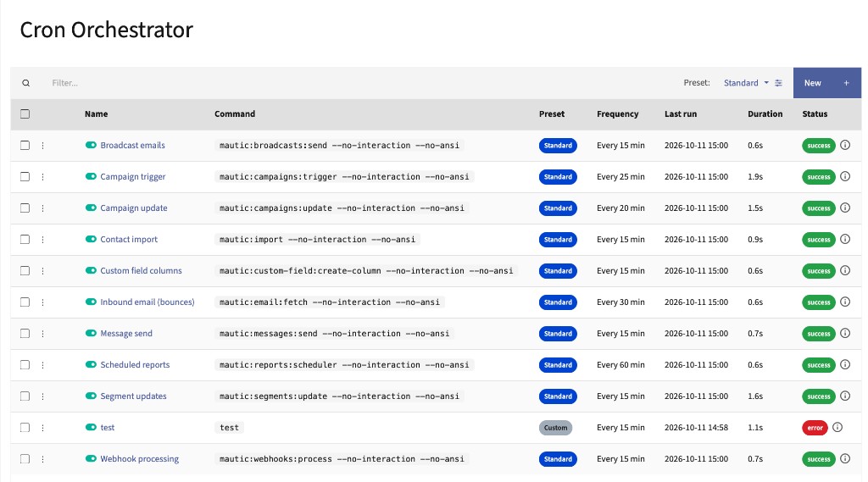Viewport: 868px width, 482px height.
Task: Click the mautic:import command text
Action: tap(317, 240)
